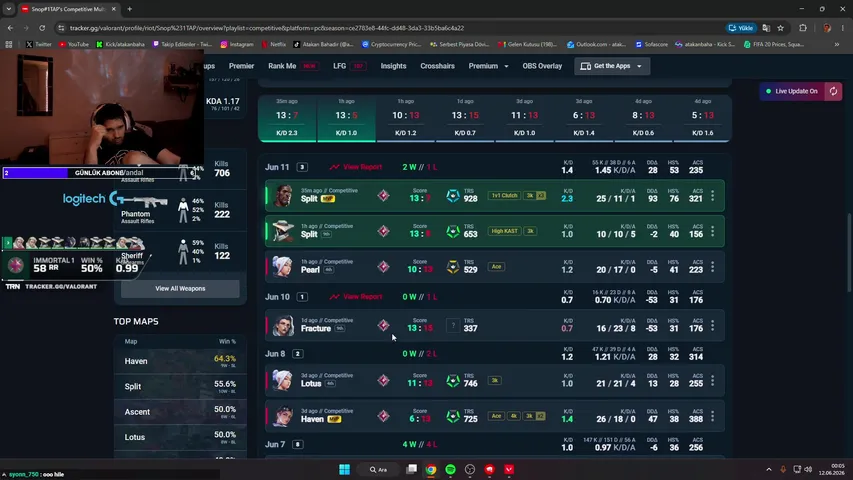Viewport: 853px width, 480px height.
Task: Open a new browser tab
Action: [x=129, y=9]
